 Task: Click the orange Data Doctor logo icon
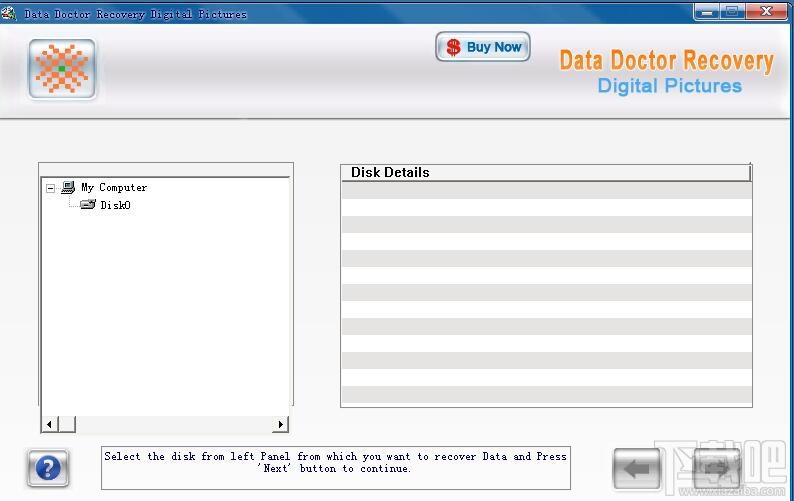[62, 68]
